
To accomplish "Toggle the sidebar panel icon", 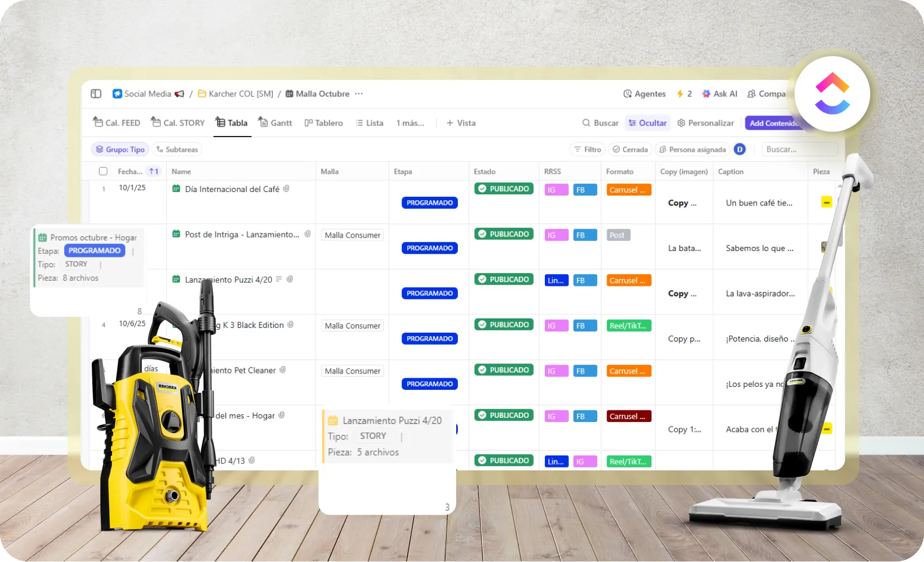I will (96, 94).
